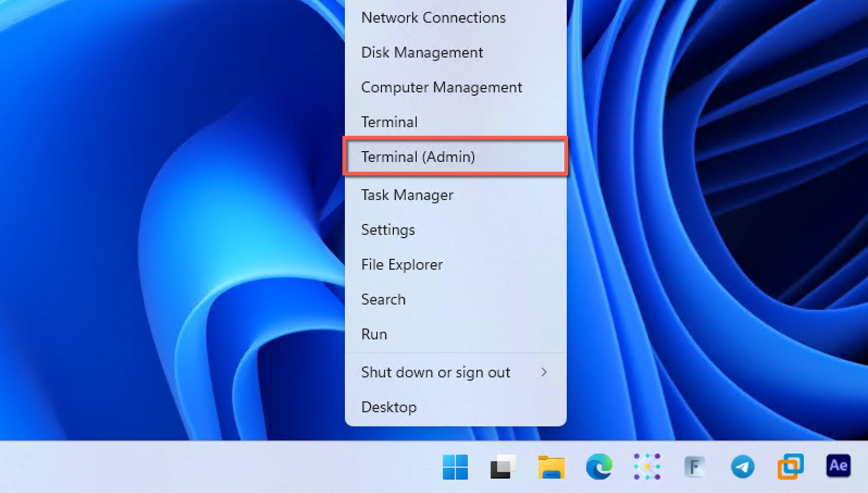Open the orange overlapping-squares app icon
This screenshot has width=868, height=493.
(x=790, y=467)
